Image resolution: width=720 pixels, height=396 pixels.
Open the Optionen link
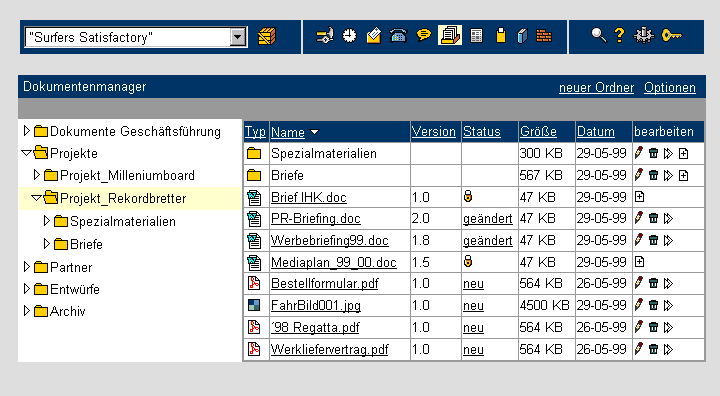coord(669,87)
